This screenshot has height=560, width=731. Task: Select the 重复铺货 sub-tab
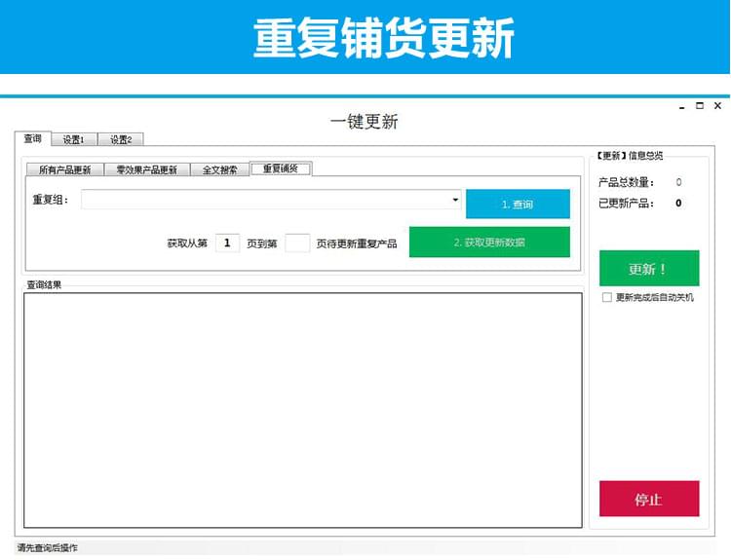(x=281, y=168)
